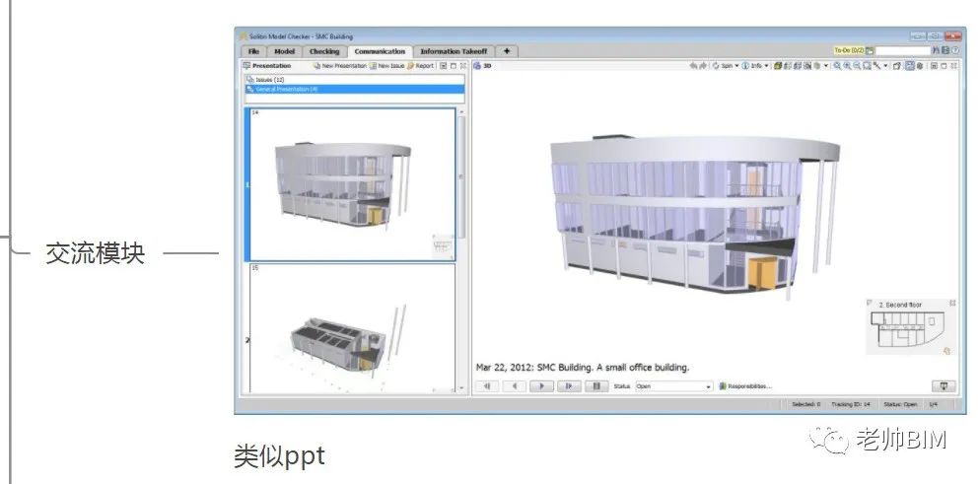Click the perspective box icon in 3D toolbar
Screen dimensions: 980x484
[895, 66]
